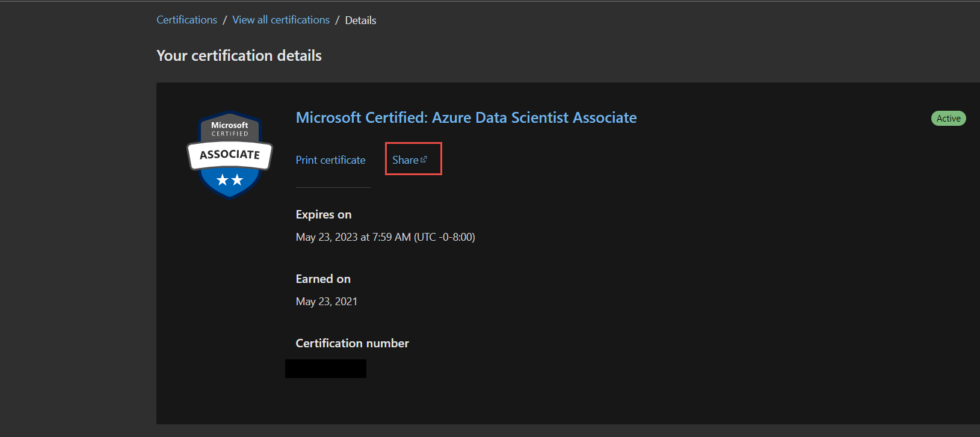Open the Certifications breadcrumb link

tap(186, 20)
